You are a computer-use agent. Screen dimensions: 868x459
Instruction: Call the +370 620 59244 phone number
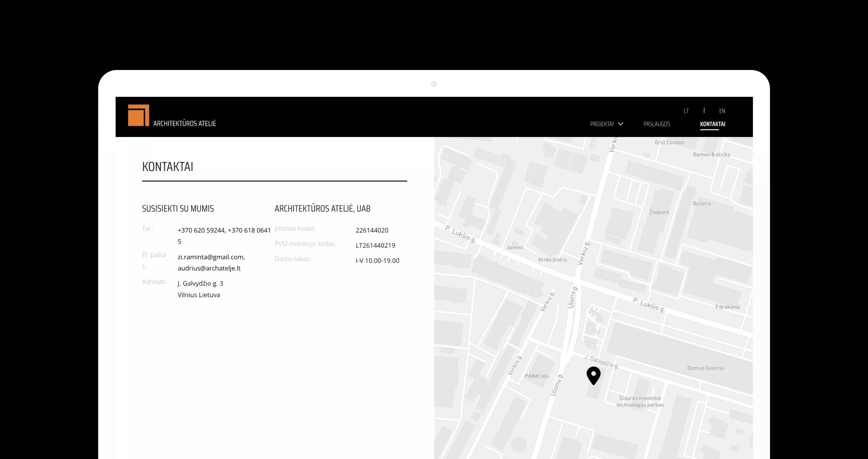pyautogui.click(x=201, y=230)
